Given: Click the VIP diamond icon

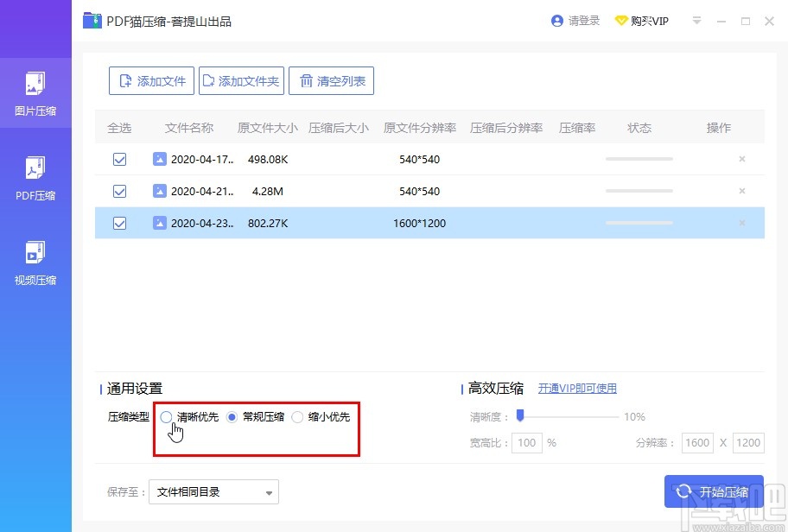Looking at the screenshot, I should tap(621, 21).
